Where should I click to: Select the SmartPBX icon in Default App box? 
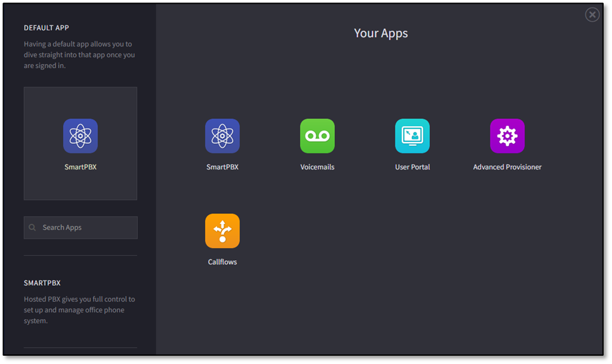click(x=80, y=136)
